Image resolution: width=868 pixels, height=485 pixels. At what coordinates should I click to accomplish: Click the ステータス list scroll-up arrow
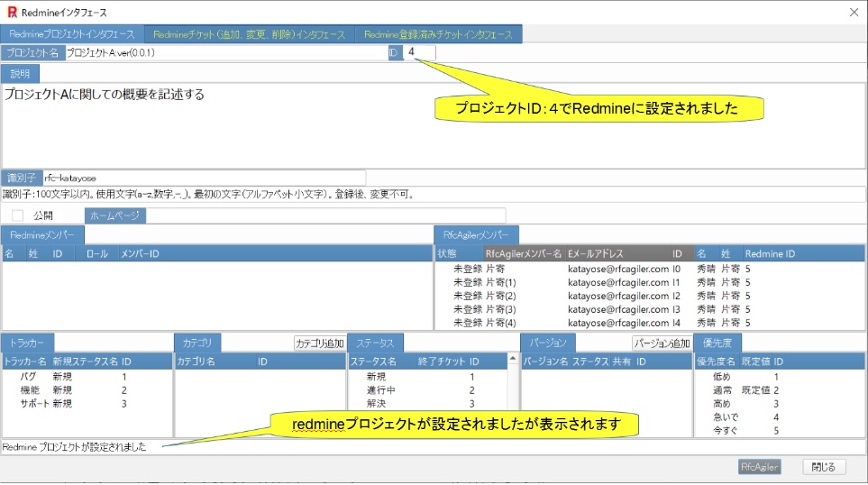coord(513,359)
